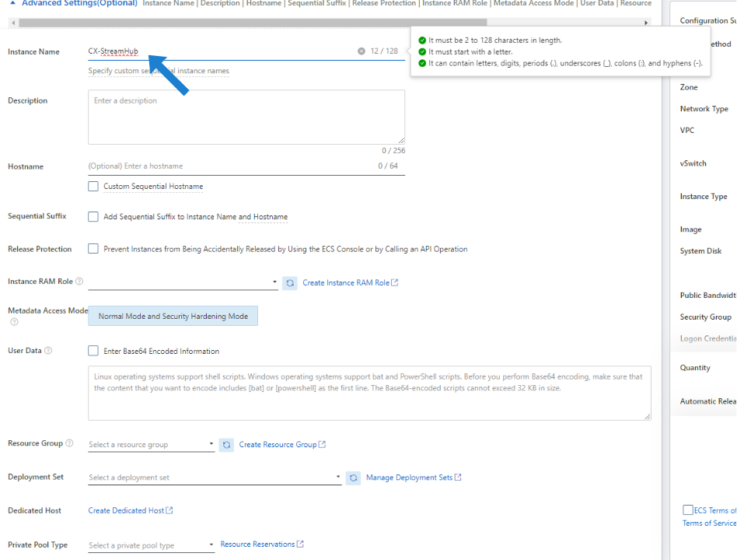The image size is (737, 560).
Task: Click the help icon beside Resource Group
Action: coord(70,443)
